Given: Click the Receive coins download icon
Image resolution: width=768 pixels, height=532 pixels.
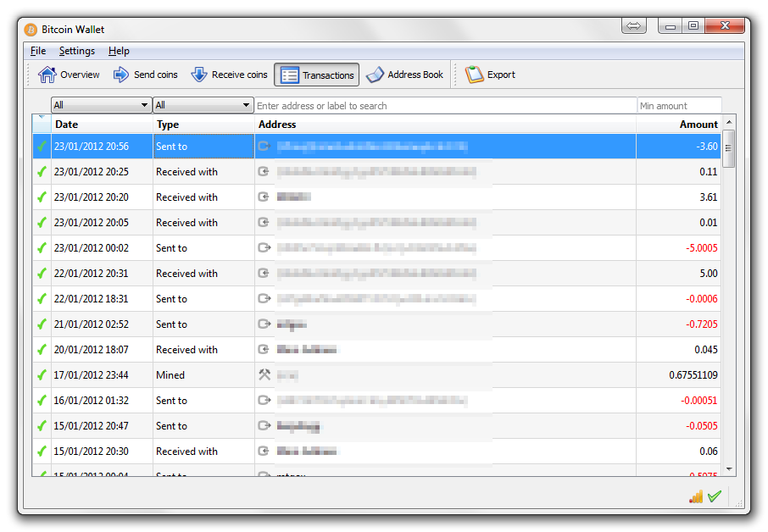Looking at the screenshot, I should pyautogui.click(x=199, y=75).
